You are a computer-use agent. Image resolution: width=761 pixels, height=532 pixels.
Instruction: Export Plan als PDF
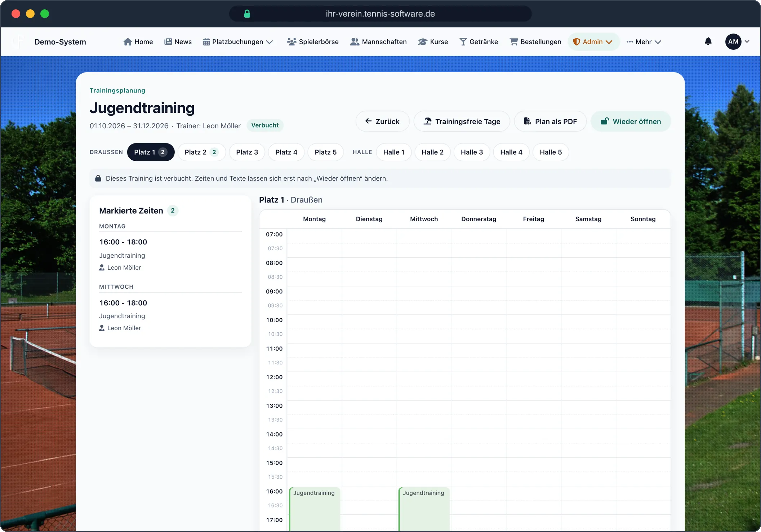[x=550, y=121]
